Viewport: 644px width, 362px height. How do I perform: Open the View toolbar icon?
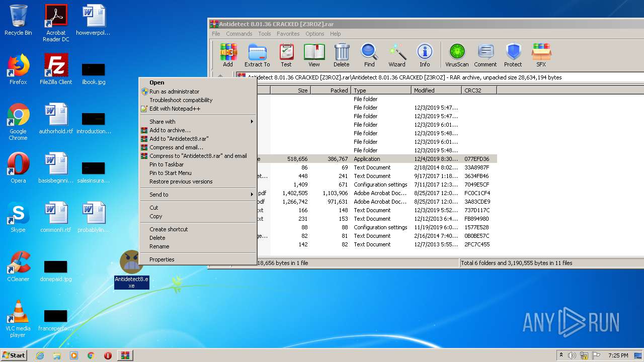[x=314, y=55]
